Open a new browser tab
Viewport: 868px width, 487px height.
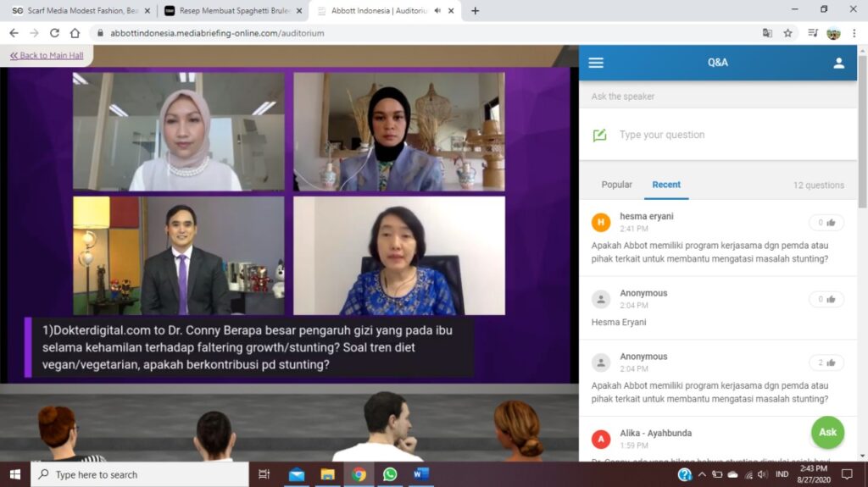pos(475,10)
